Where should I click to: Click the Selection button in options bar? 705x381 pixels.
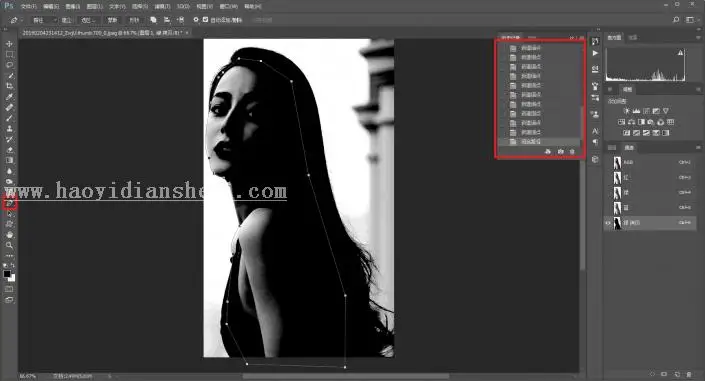66,20
